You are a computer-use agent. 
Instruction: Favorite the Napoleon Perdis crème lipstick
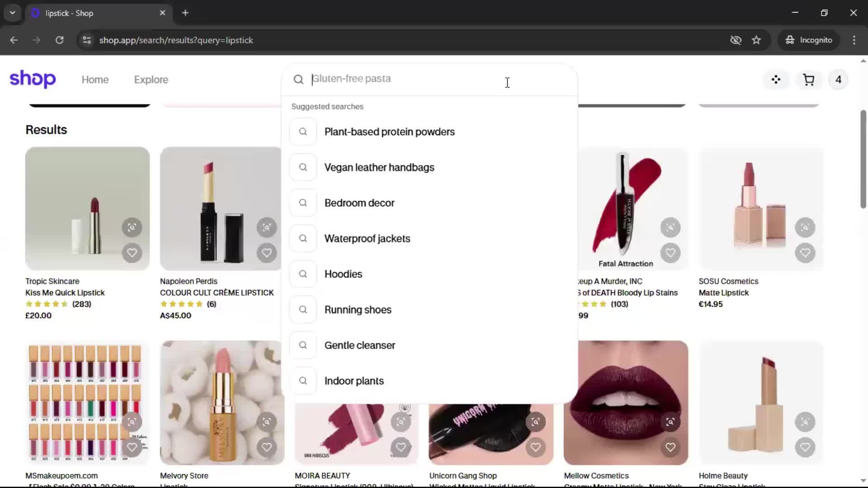point(266,253)
